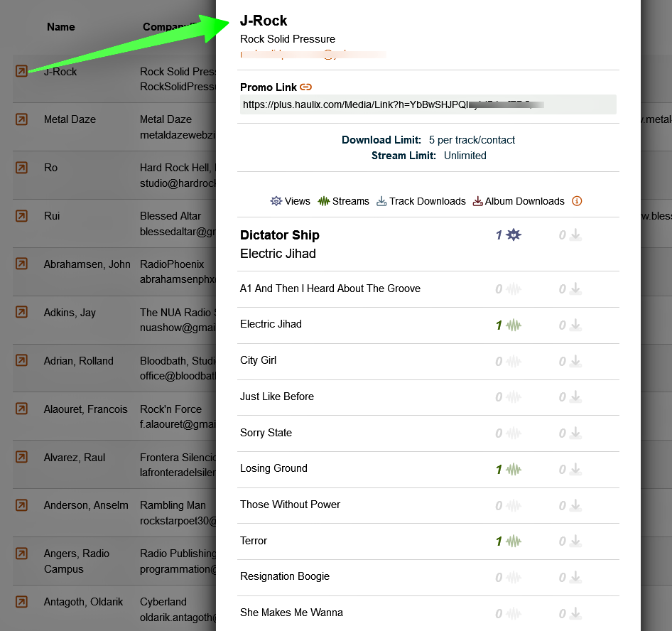This screenshot has height=631, width=672.
Task: Select the promo link URL field
Action: click(428, 104)
